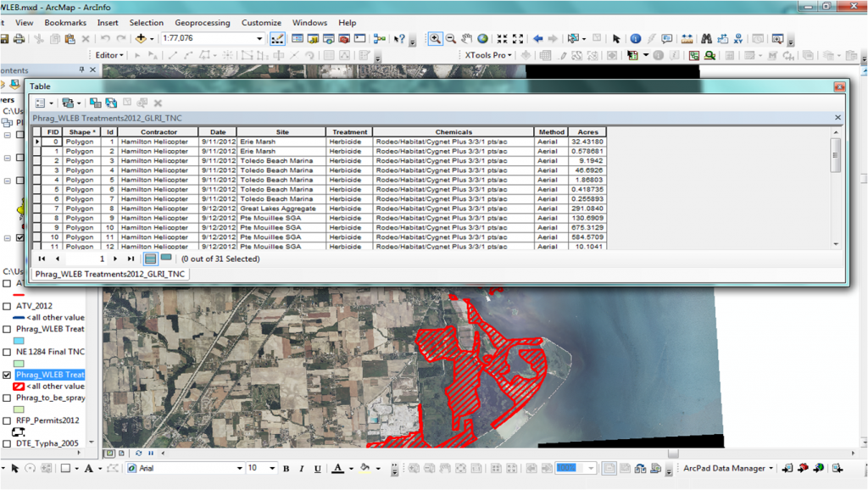
Task: Click the Acres column header
Action: click(x=588, y=131)
